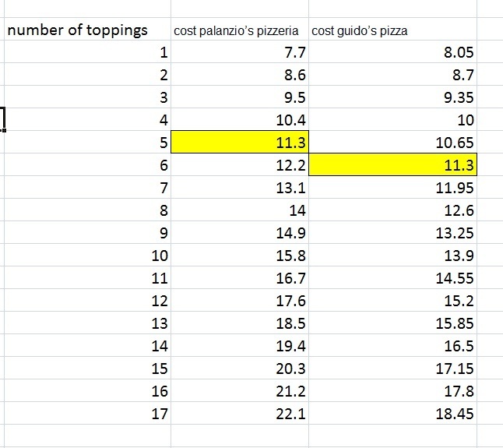Select the cell with value 18.45
Viewport: 503px width, 448px height.
point(392,413)
